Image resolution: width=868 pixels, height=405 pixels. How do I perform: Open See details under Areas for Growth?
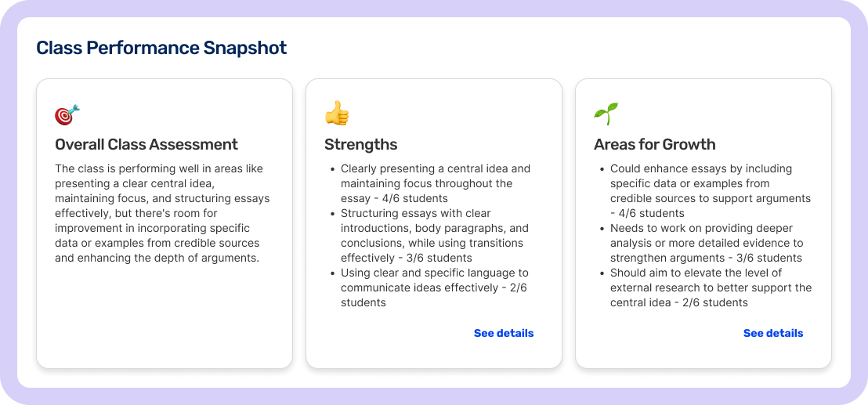(773, 333)
